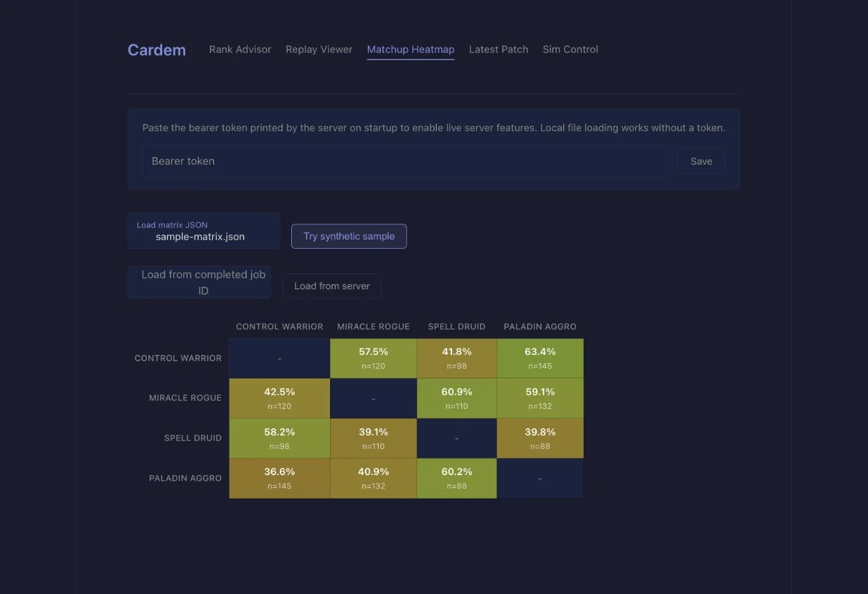The height and width of the screenshot is (594, 868).
Task: Click the Miracle Rogue row label
Action: [x=185, y=397]
